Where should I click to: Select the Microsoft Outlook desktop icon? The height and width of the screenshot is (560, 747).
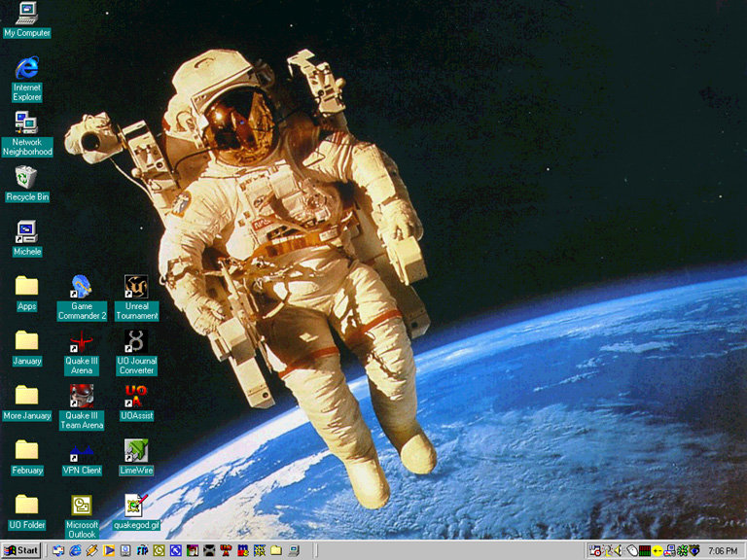82,516
